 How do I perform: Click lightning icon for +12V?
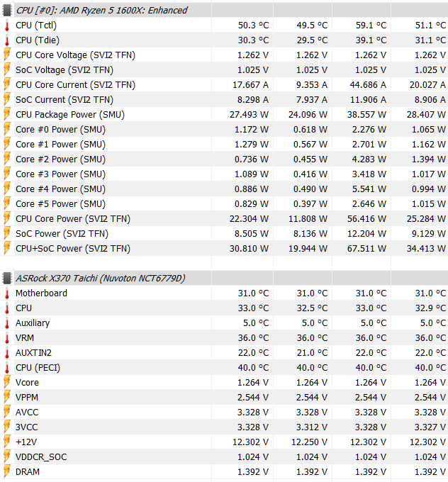7,442
